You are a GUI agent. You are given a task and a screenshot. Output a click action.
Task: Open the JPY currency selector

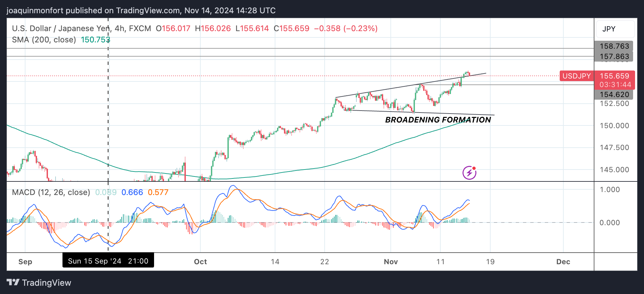[615, 29]
